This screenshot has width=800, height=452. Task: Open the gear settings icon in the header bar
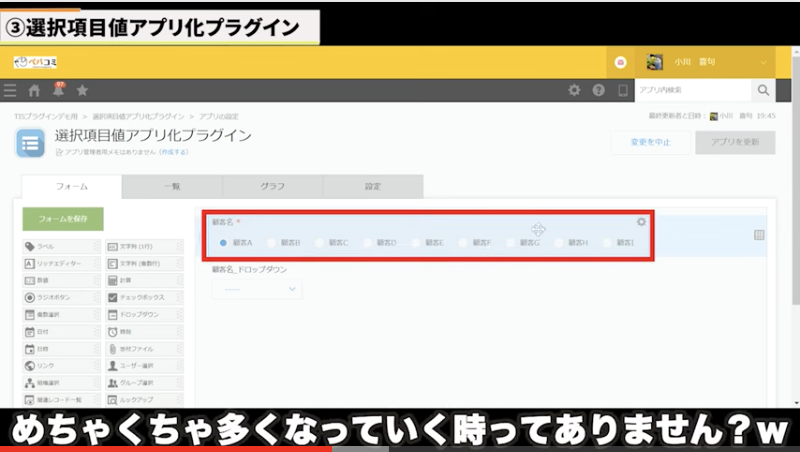point(574,90)
